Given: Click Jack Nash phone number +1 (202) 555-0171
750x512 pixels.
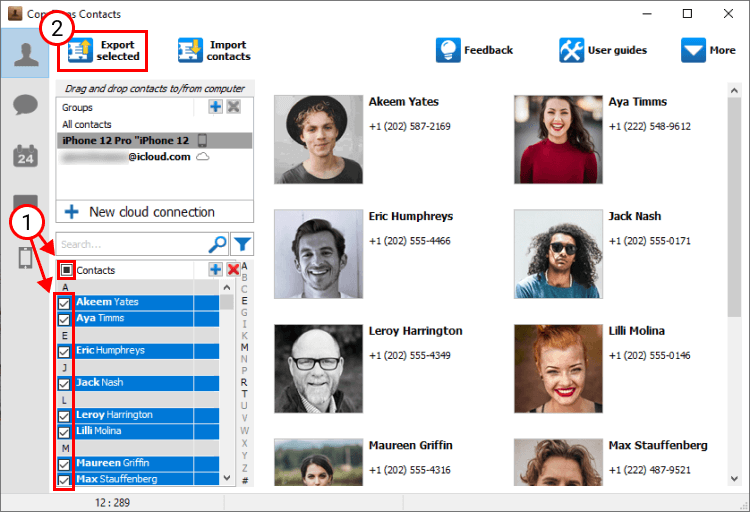Looking at the screenshot, I should 650,241.
